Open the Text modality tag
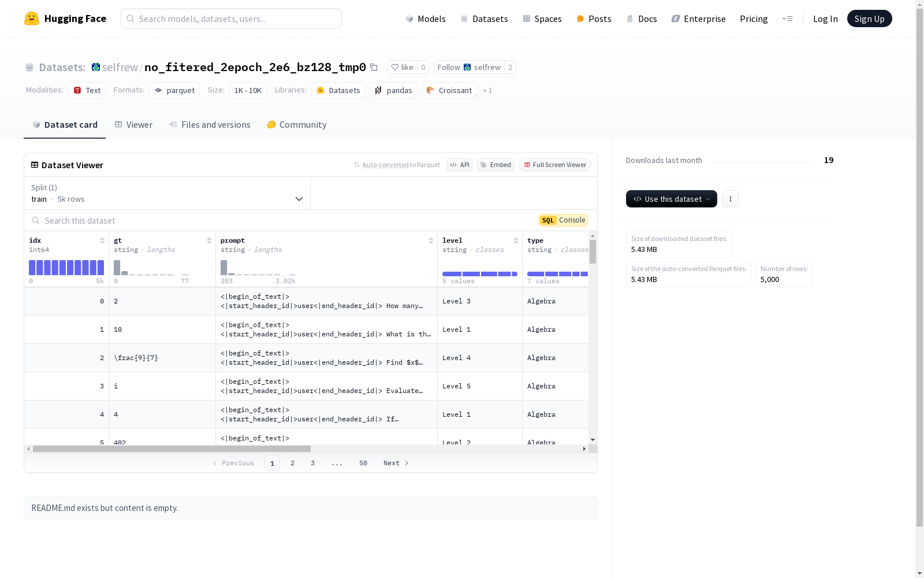The height and width of the screenshot is (578, 924). point(87,90)
